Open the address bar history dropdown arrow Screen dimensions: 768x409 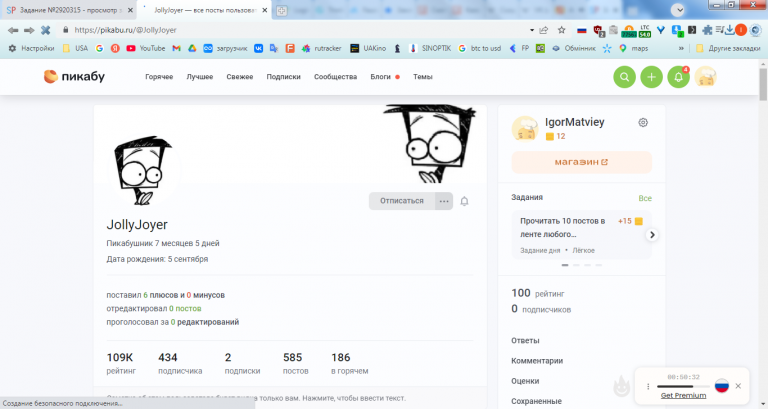click(532, 30)
